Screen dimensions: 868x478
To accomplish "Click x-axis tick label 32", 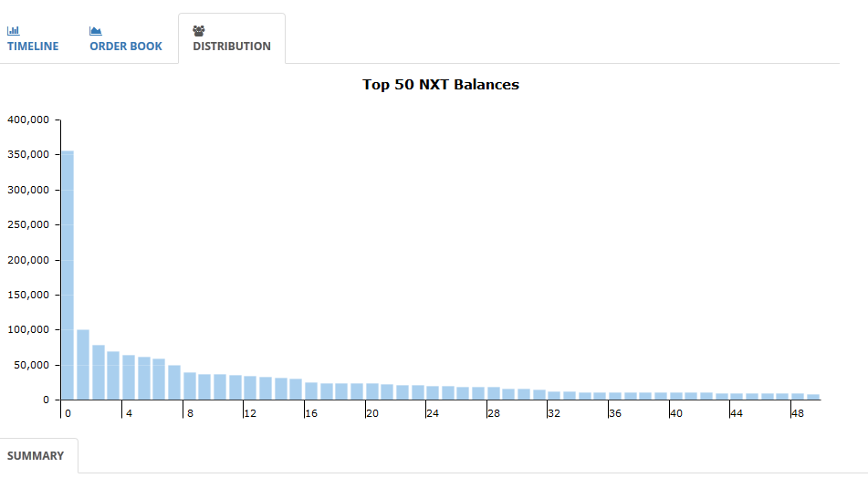I will (554, 413).
